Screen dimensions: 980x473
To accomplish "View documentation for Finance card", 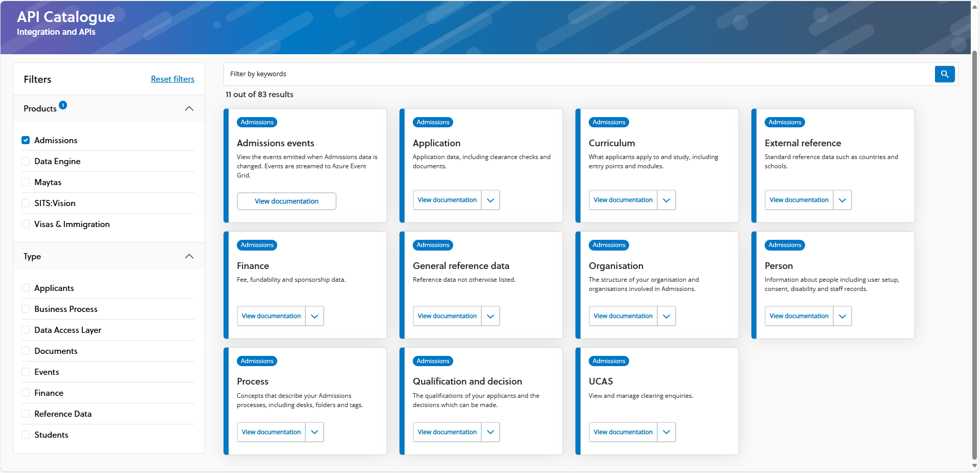I will (x=271, y=316).
